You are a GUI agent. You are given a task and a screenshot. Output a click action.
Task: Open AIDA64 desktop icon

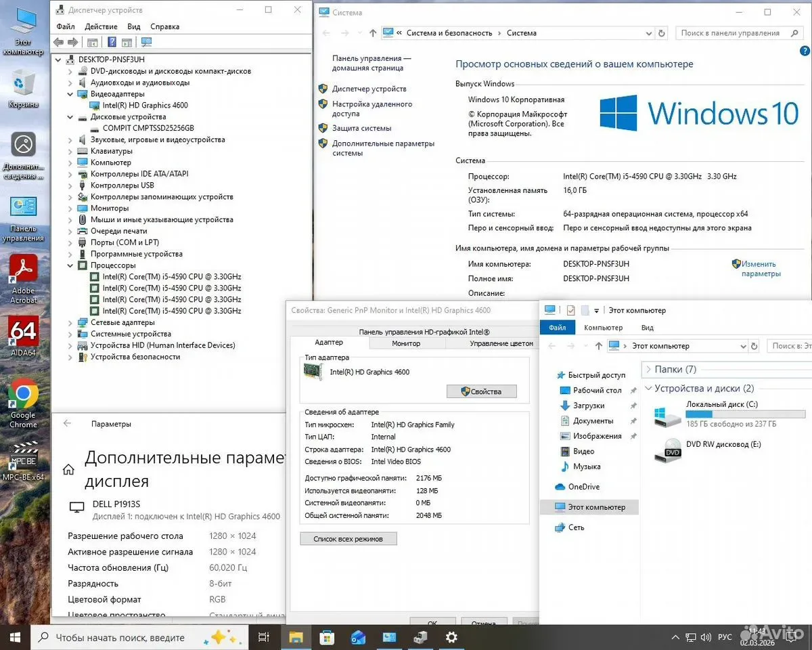(24, 337)
